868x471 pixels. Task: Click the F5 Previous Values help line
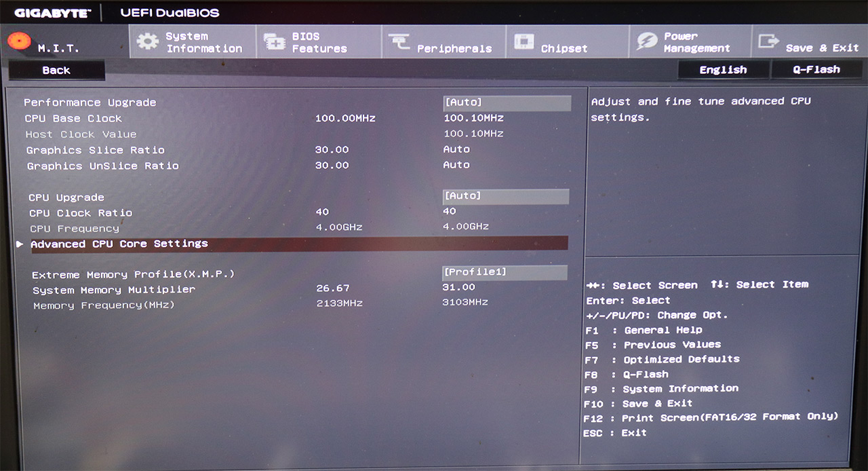653,345
